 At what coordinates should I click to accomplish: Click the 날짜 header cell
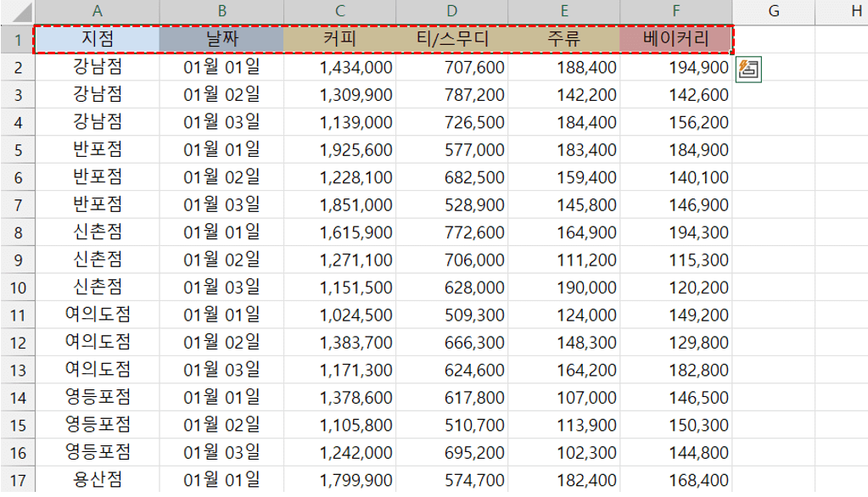[221, 39]
